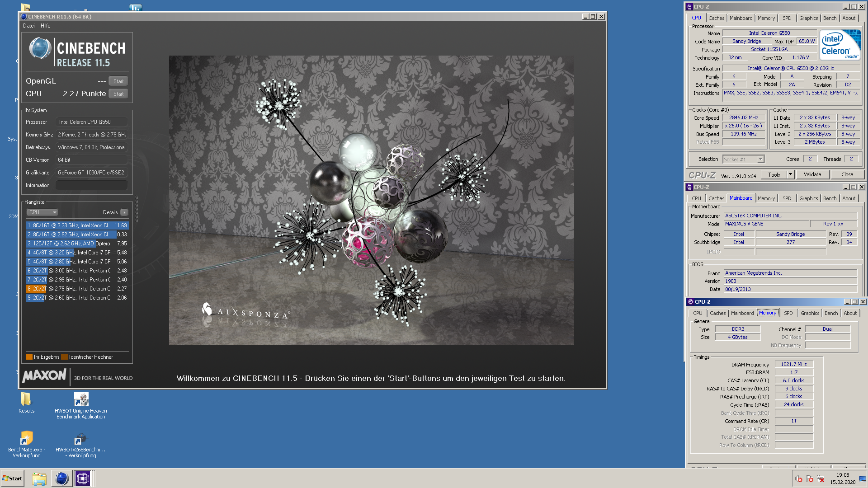The width and height of the screenshot is (868, 488).
Task: Click the action center flag tray icon
Action: pos(809,479)
